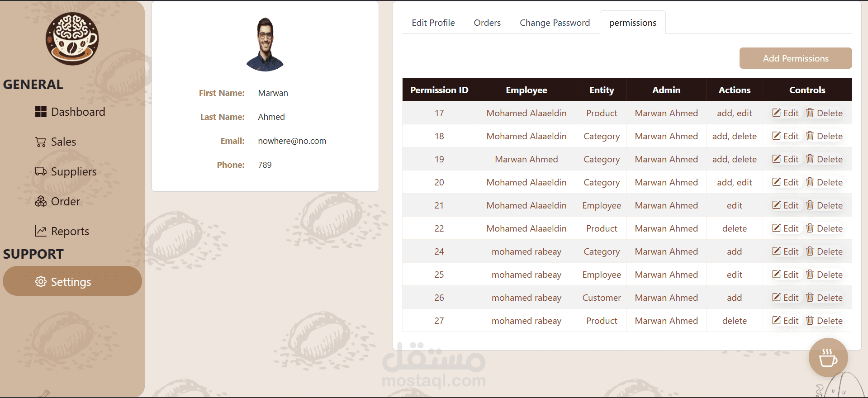Image resolution: width=868 pixels, height=398 pixels.
Task: Click edit pencil icon for permission 18
Action: pos(776,136)
